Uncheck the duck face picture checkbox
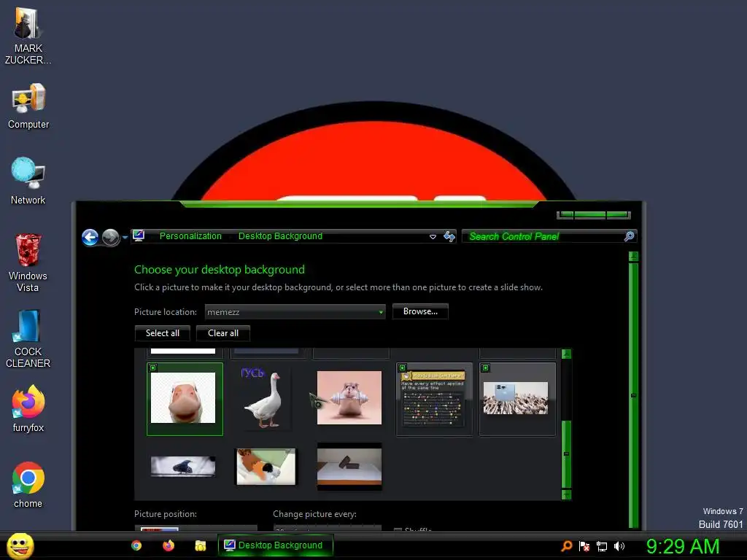 153,367
